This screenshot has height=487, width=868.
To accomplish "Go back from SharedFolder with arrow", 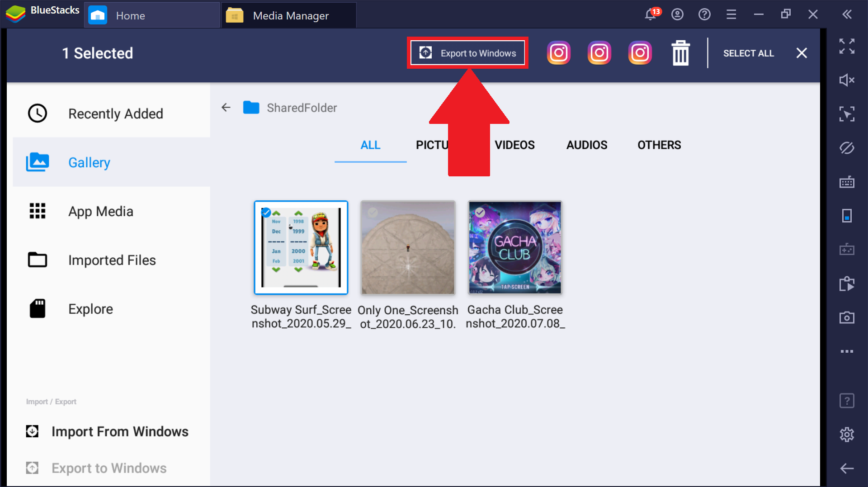I will (226, 108).
